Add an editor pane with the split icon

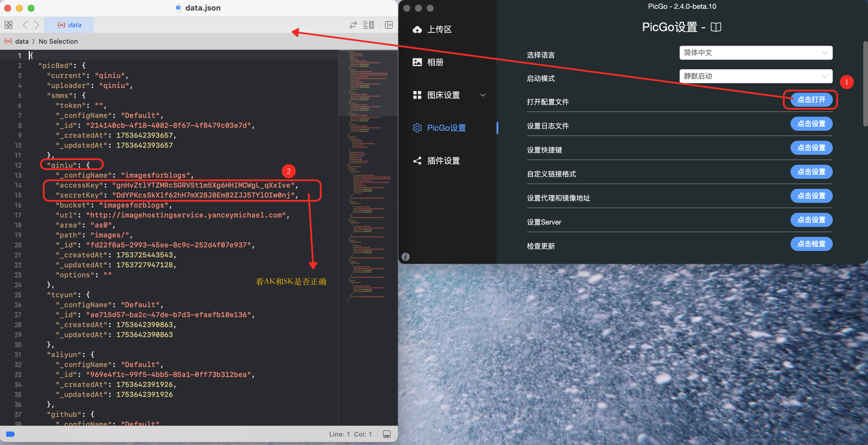point(389,25)
